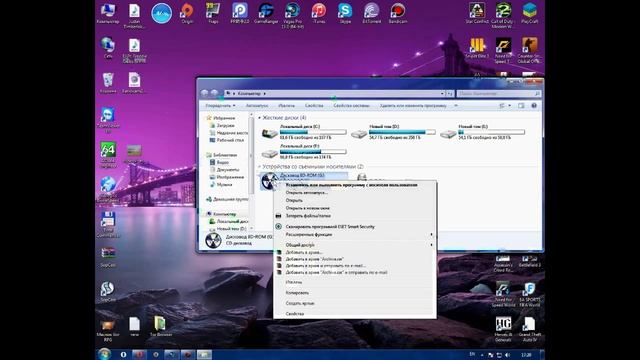Select the Локальный диск (C:) drive
This screenshot has height=360, width=640.
point(304,132)
